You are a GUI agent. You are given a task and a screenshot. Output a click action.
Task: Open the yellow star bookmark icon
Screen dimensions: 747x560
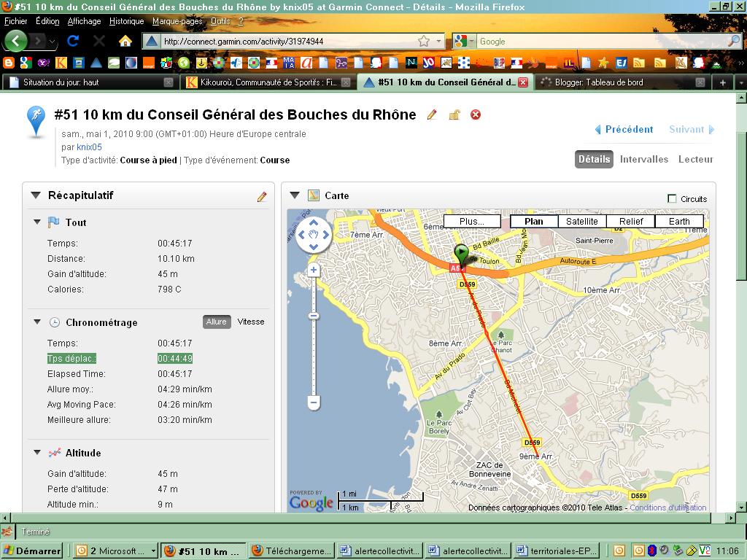(603, 63)
